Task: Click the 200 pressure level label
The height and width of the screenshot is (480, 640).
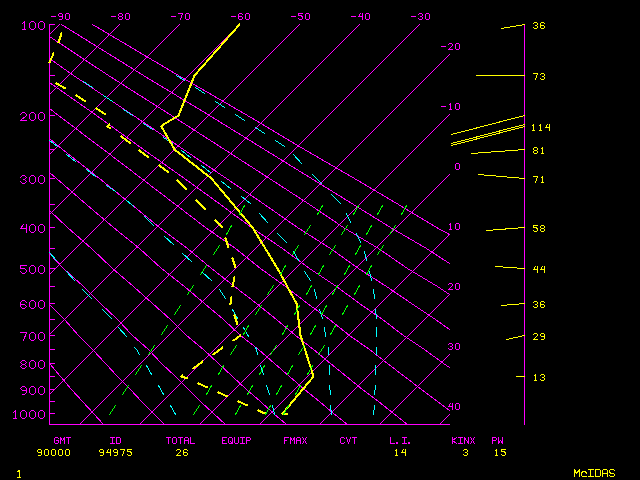Action: [x=33, y=117]
